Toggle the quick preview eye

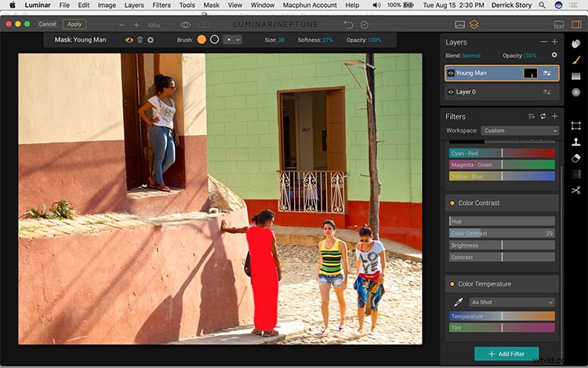186,25
